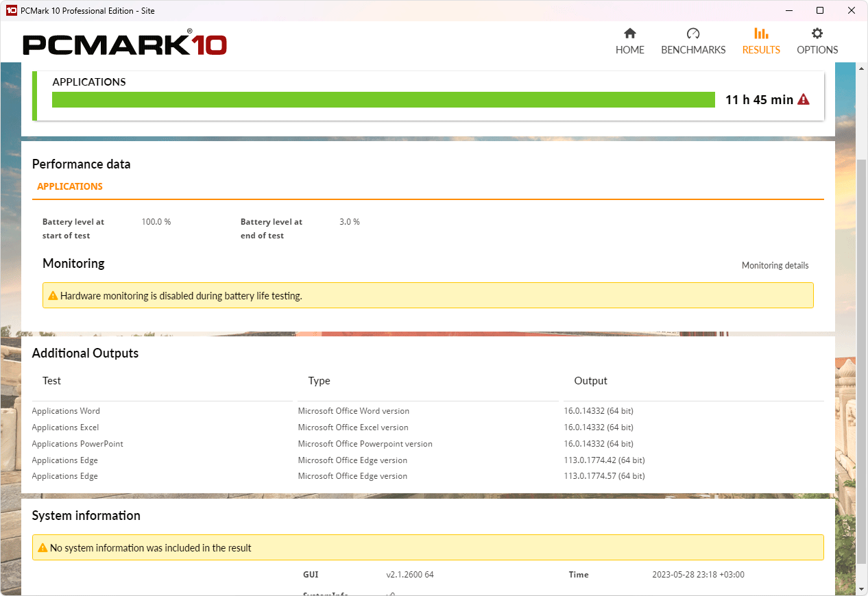The width and height of the screenshot is (868, 596).
Task: Go to BENCHMARKS gauge icon
Action: click(x=693, y=34)
